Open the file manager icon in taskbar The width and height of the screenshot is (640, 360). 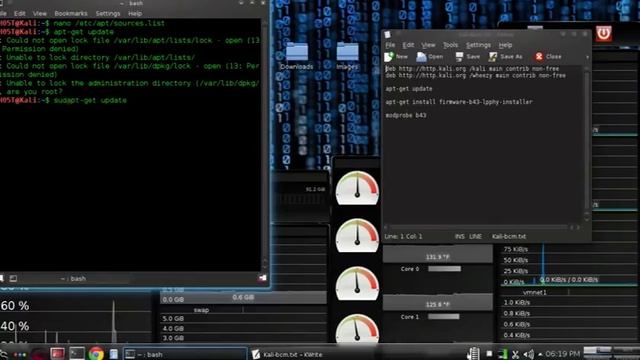113,353
